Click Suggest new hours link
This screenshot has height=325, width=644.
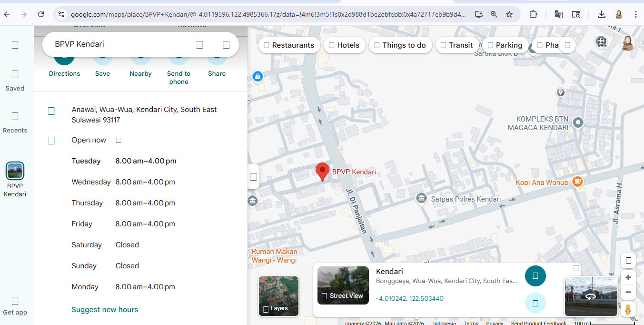[105, 310]
